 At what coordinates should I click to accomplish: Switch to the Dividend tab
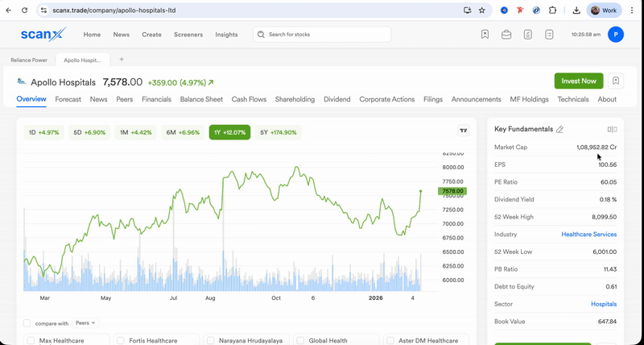point(336,99)
